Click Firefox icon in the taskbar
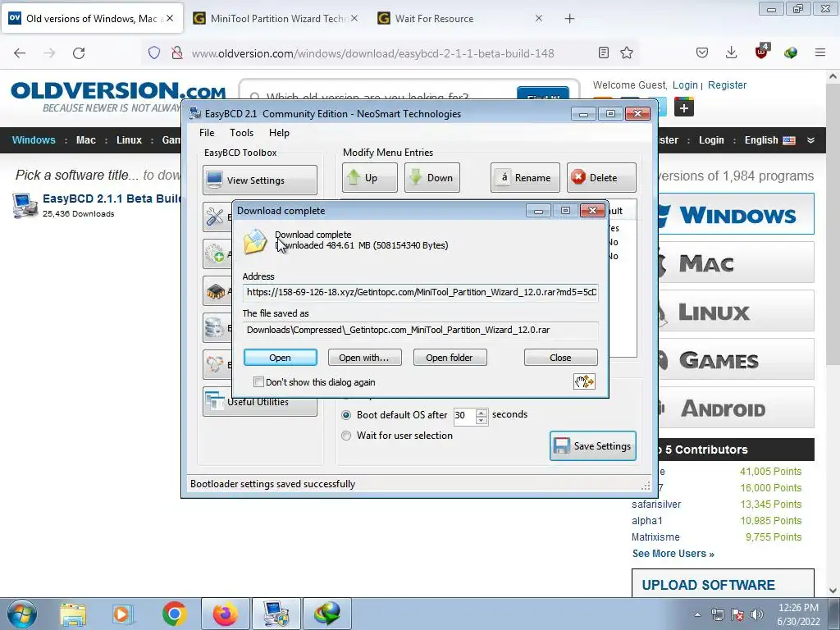Viewport: 840px width, 630px height. pyautogui.click(x=226, y=614)
